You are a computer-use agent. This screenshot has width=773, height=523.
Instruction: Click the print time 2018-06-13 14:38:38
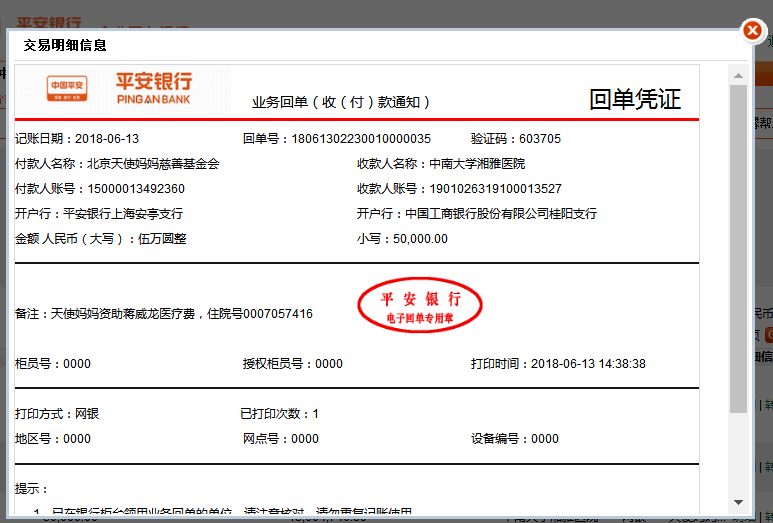coord(588,364)
